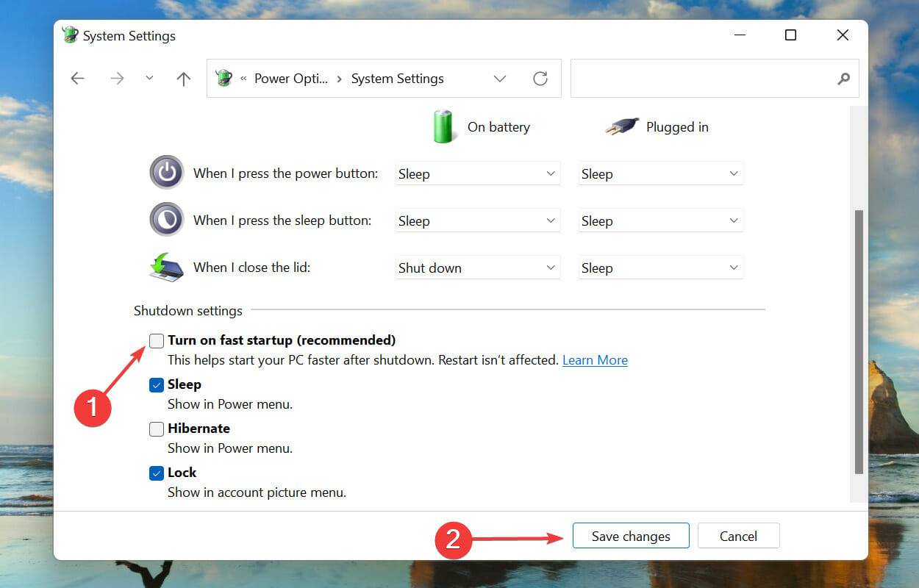Go back to the previous page
Viewport: 919px width, 588px height.
point(77,78)
